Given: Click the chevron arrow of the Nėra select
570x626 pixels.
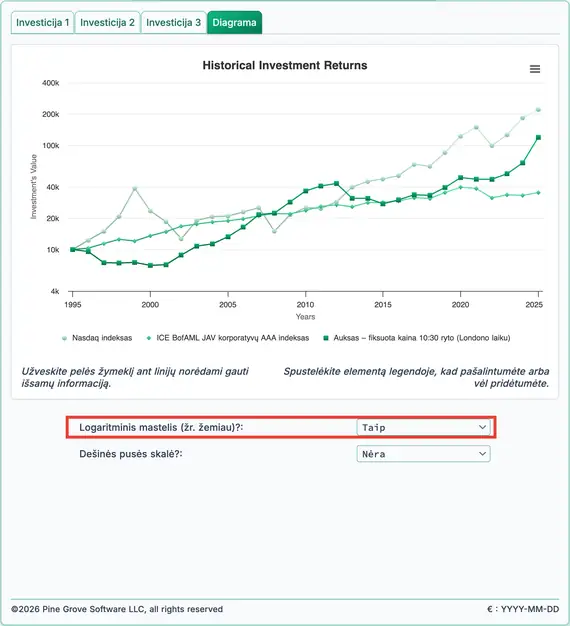Looking at the screenshot, I should pos(482,454).
